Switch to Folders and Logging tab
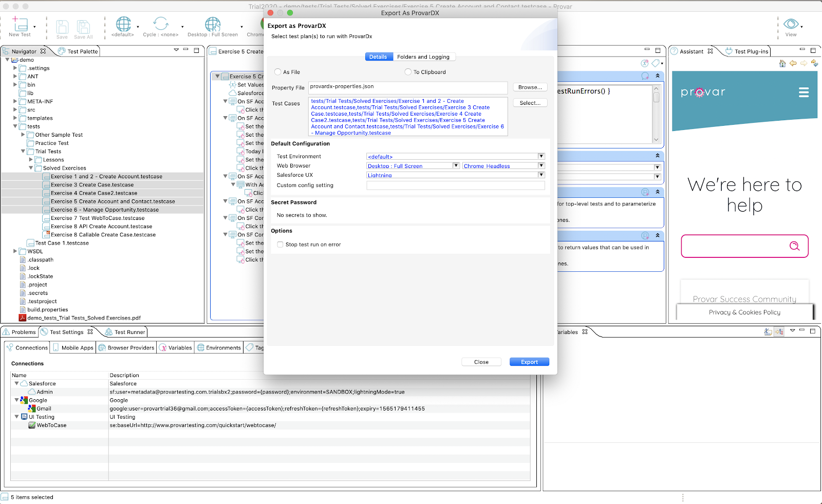This screenshot has height=504, width=822. coord(423,57)
